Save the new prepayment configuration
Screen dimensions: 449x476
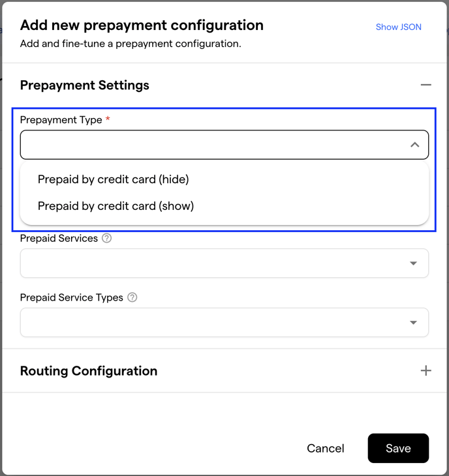[x=398, y=449]
